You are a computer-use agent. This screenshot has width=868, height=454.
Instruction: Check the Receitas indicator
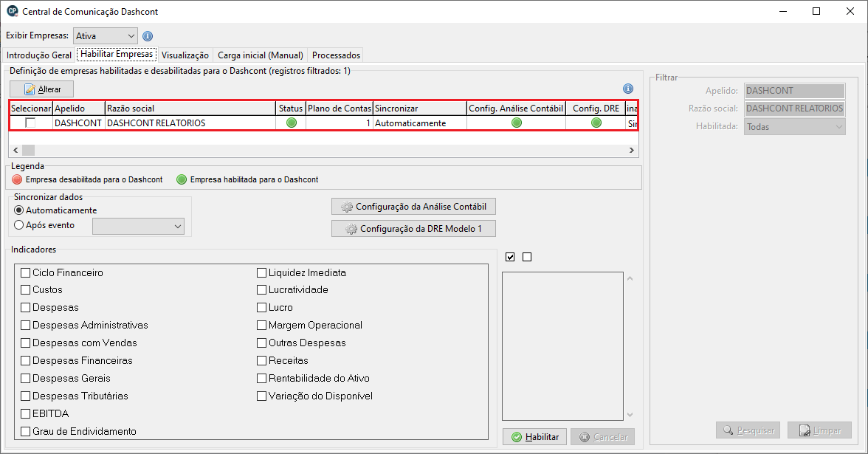262,361
